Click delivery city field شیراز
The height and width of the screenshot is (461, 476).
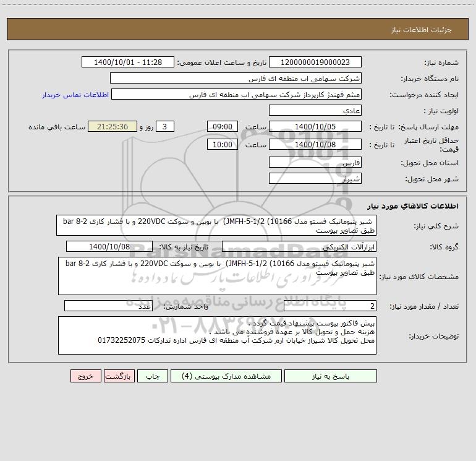315,178
